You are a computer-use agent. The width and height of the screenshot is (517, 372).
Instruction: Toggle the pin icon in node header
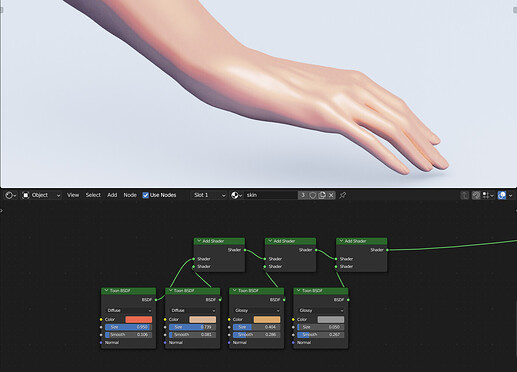pyautogui.click(x=343, y=195)
